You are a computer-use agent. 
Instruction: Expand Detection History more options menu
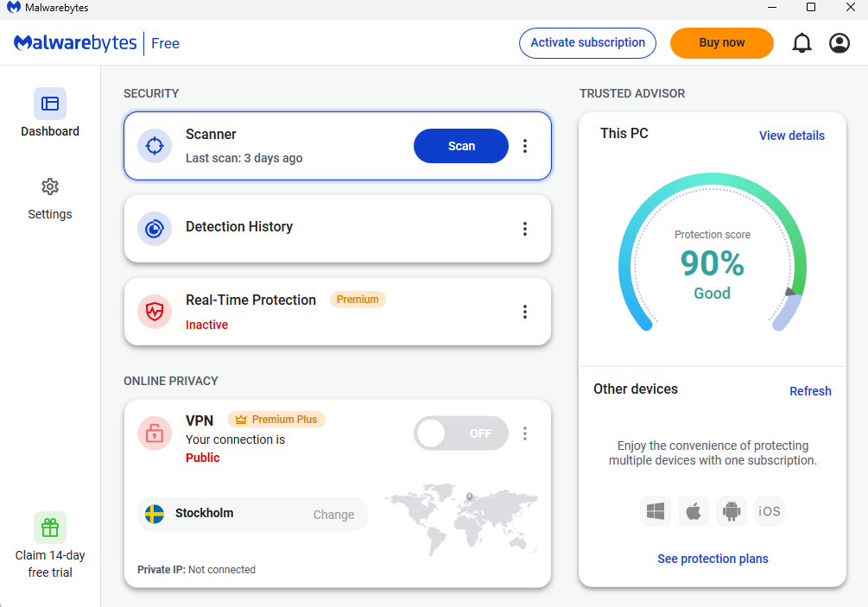coord(525,229)
